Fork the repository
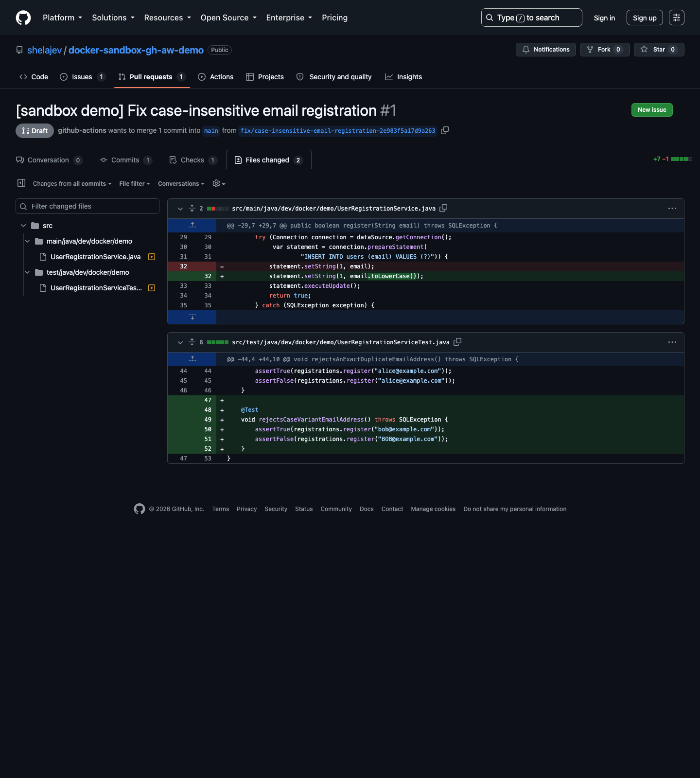Viewport: 700px width, 778px height. (605, 50)
